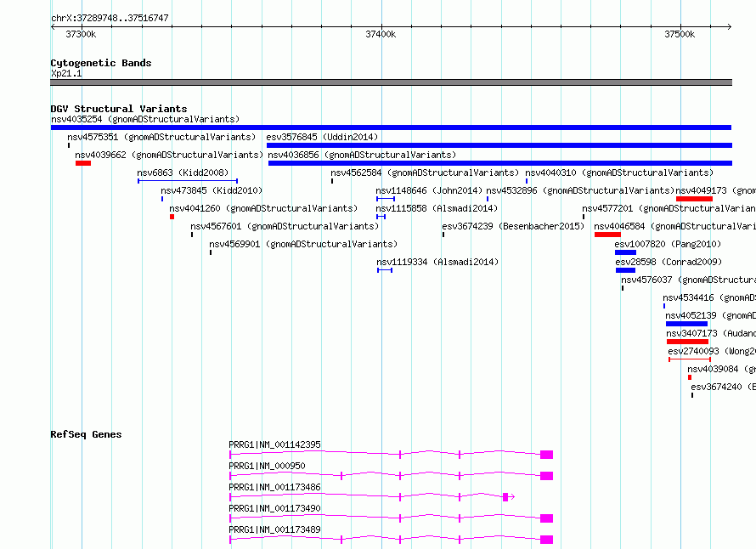This screenshot has width=756, height=549.
Task: Open nsv4567601 variant label
Action: click(x=285, y=226)
